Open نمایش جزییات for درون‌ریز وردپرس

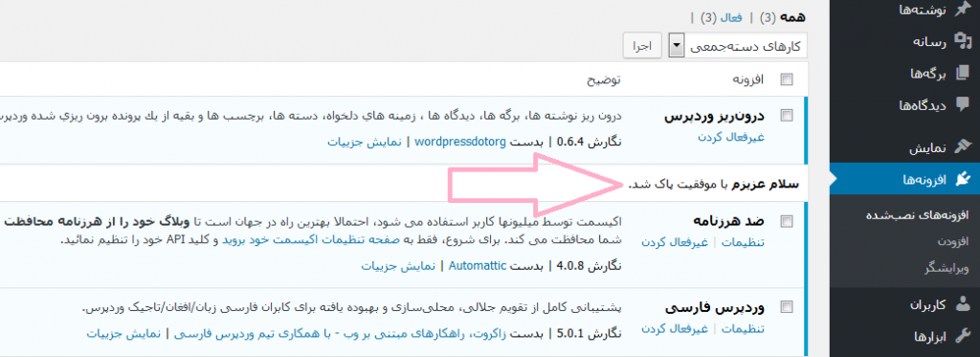364,142
